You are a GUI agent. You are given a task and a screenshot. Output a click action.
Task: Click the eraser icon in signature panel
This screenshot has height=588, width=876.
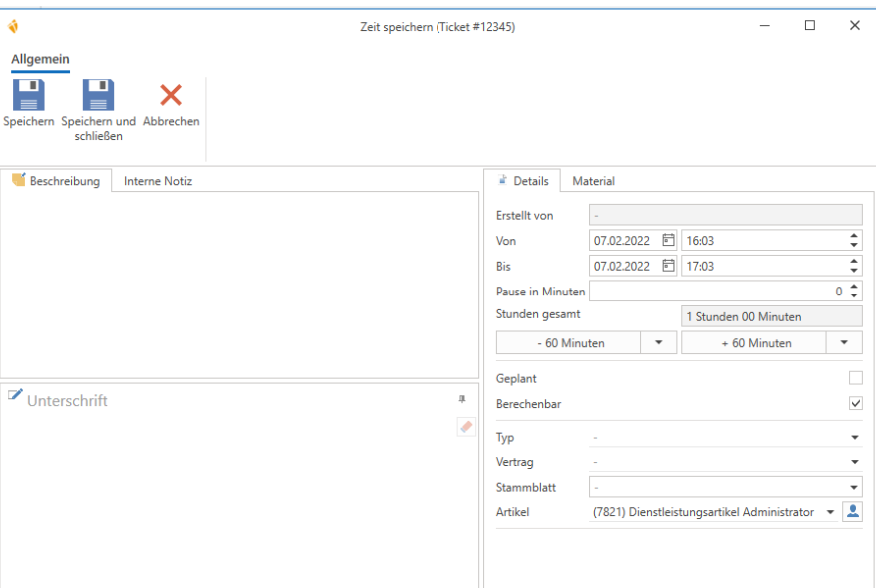coord(465,426)
